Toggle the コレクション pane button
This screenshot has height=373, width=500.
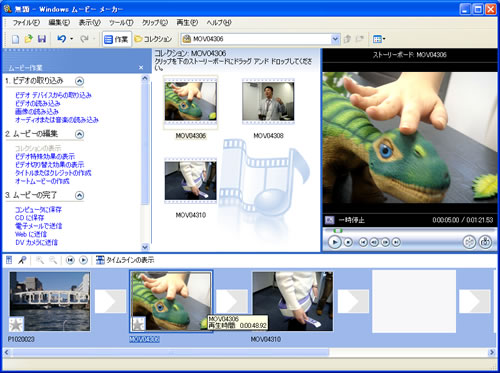(153, 39)
